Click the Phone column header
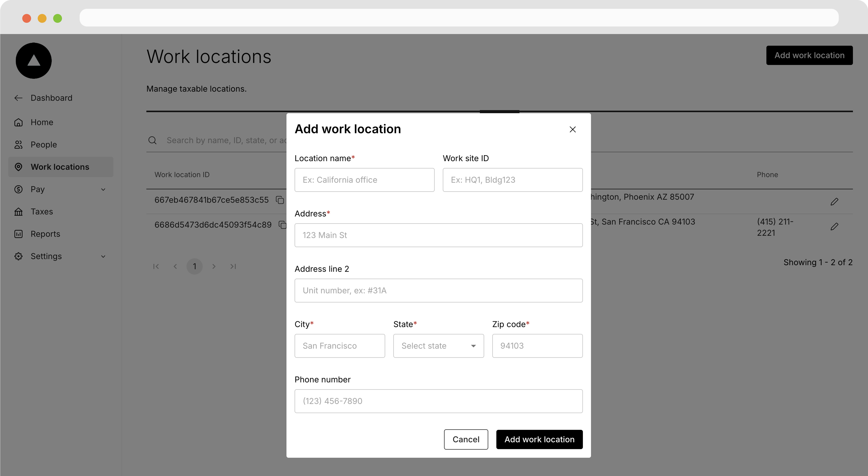 (x=767, y=174)
